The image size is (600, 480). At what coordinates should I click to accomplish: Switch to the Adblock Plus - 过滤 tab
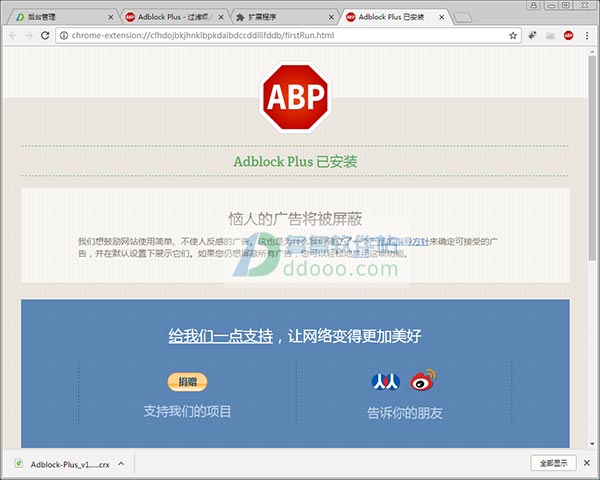click(x=172, y=17)
